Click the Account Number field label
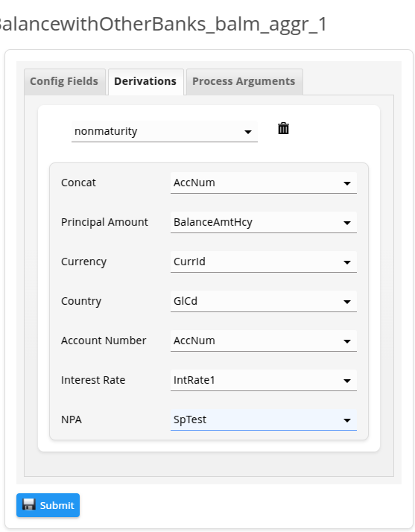 pos(104,341)
